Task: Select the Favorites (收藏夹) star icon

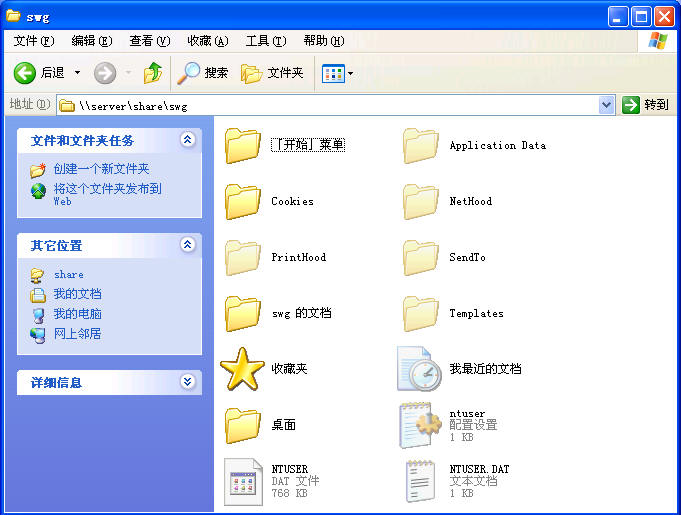Action: point(242,369)
